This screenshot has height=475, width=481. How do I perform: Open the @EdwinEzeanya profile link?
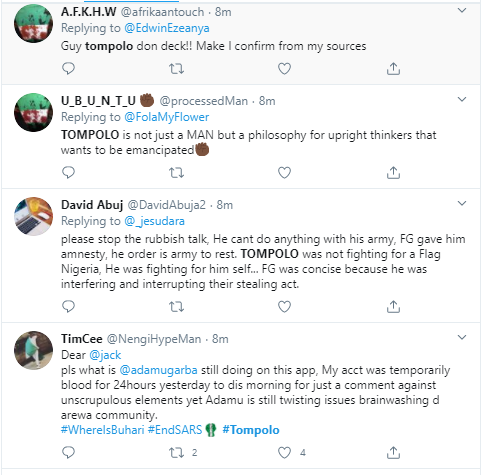tap(167, 28)
